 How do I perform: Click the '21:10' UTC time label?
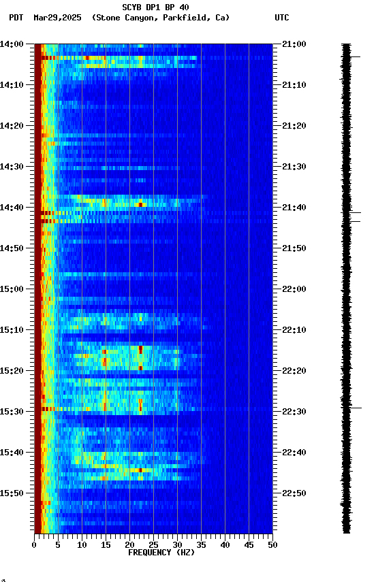294,85
